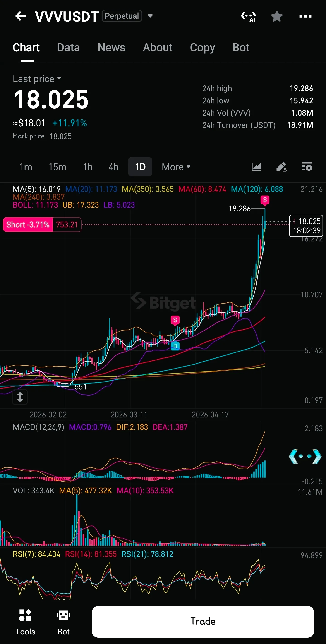Expand the trading pair dropdown arrow
The image size is (326, 644).
150,16
